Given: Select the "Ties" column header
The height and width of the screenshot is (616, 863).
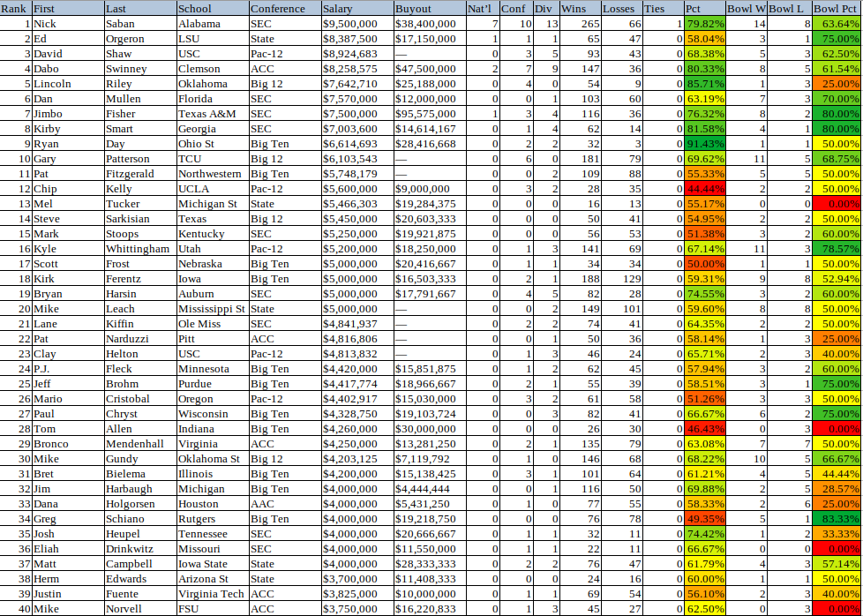Looking at the screenshot, I should coord(664,9).
